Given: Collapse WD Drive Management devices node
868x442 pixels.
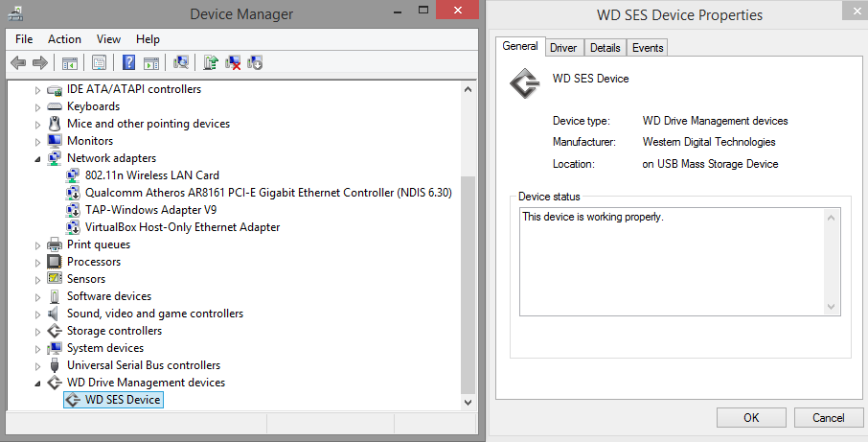Looking at the screenshot, I should click(37, 384).
